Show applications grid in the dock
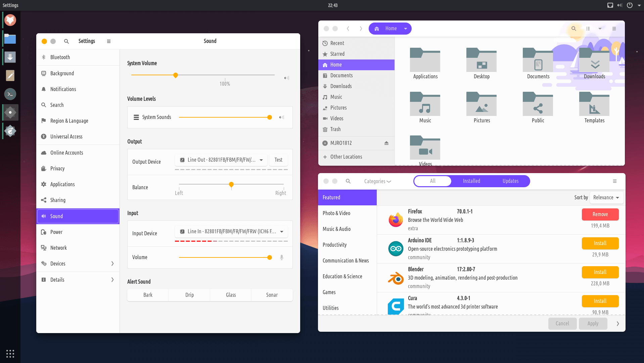644x363 pixels. [x=10, y=353]
